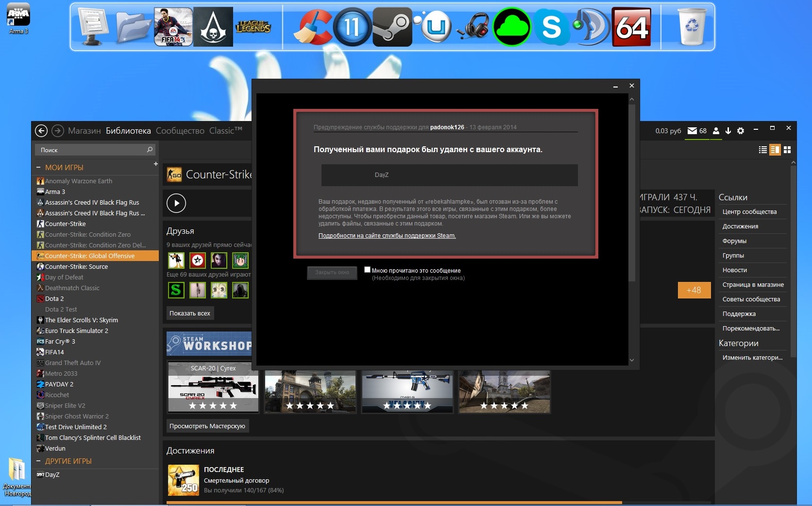The height and width of the screenshot is (506, 812).
Task: Open the Classic™ tab
Action: (226, 131)
